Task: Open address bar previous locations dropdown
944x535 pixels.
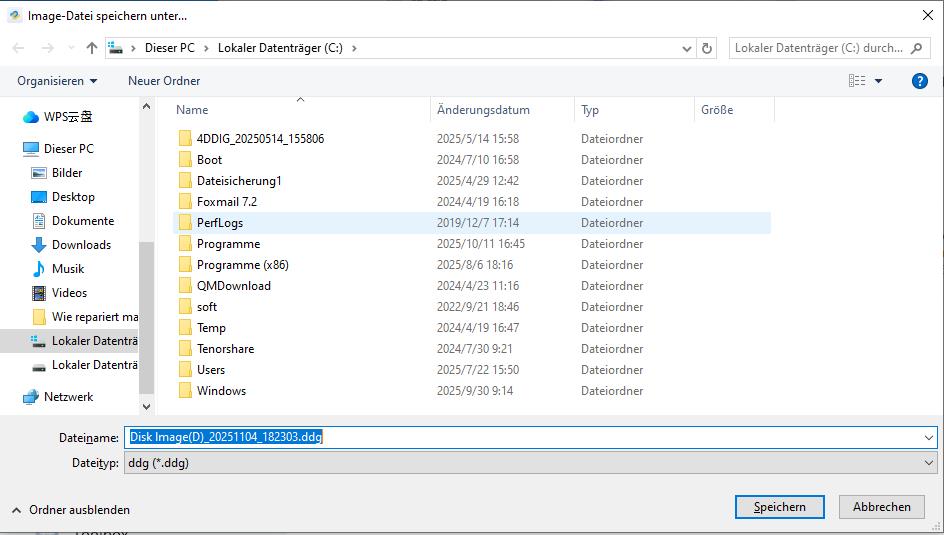Action: (x=687, y=48)
